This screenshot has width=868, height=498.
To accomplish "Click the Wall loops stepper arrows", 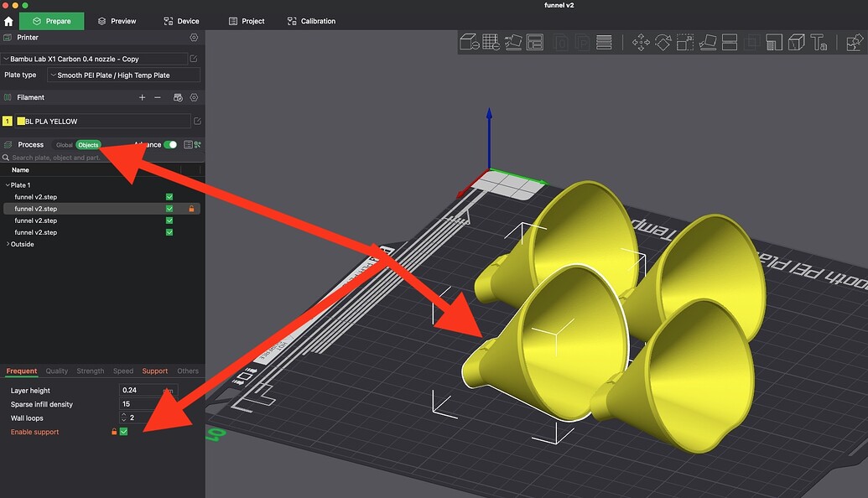I will tap(123, 418).
